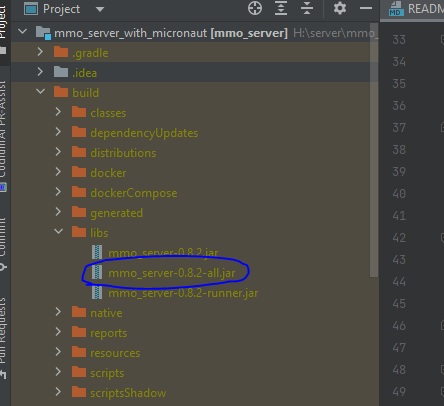The image size is (444, 406).
Task: Click the resources folder icon
Action: click(x=79, y=352)
